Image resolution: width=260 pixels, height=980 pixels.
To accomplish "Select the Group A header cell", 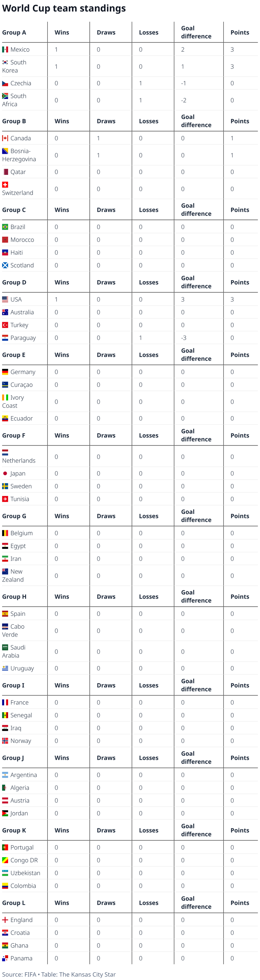I will click(x=14, y=32).
